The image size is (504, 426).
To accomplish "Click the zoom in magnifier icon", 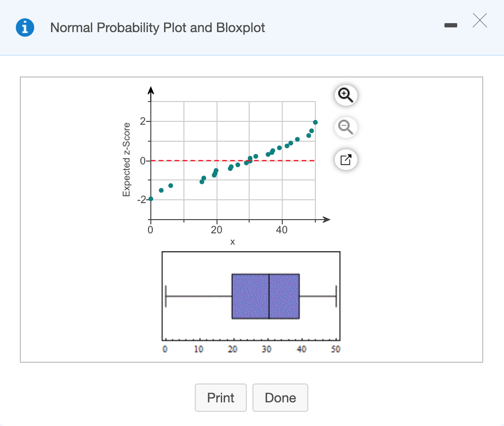I will tap(346, 95).
